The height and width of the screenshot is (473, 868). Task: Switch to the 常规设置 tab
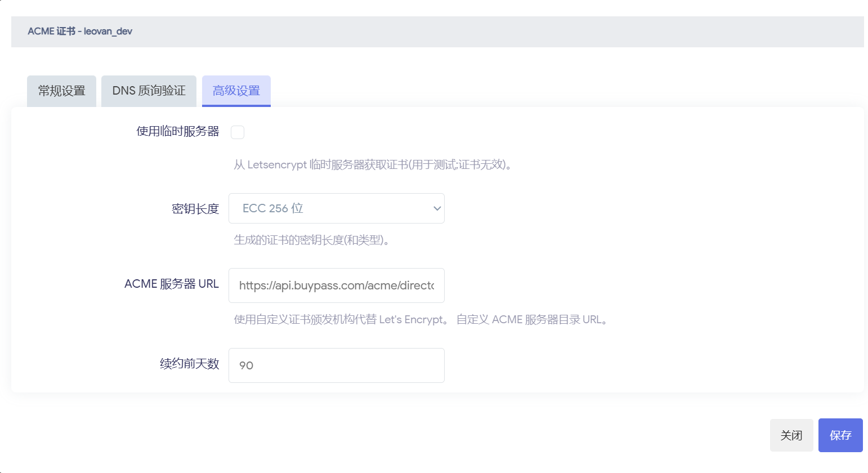coord(61,91)
